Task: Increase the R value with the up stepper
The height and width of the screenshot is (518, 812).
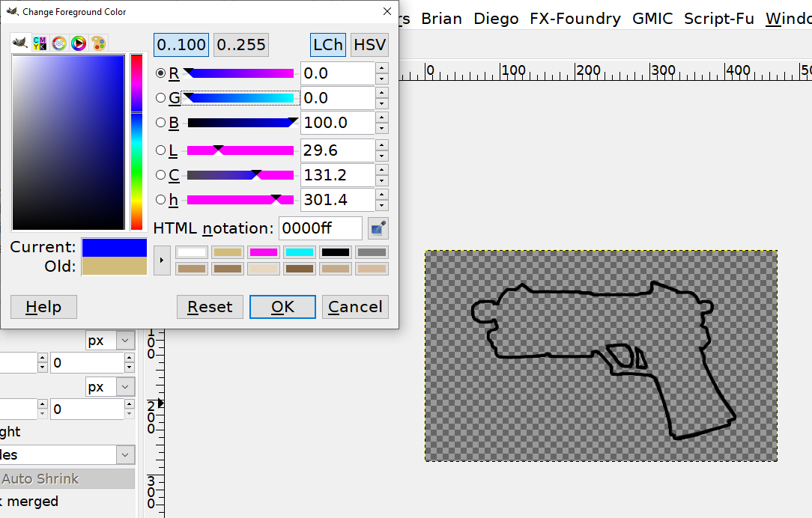Action: 382,68
